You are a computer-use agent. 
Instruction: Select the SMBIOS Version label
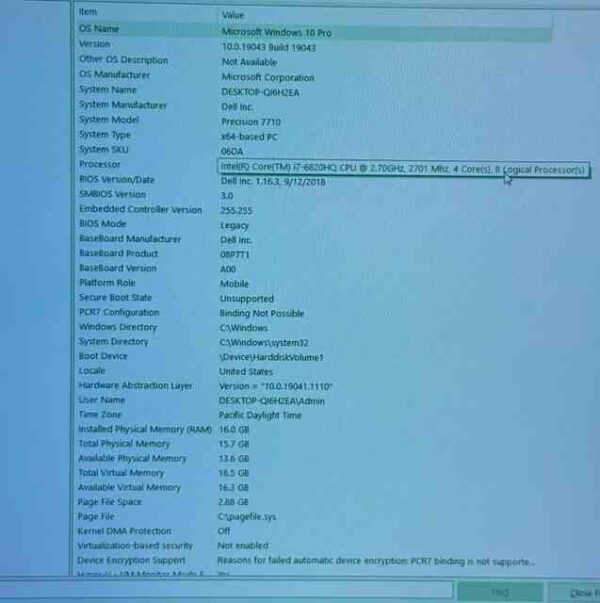coord(112,194)
